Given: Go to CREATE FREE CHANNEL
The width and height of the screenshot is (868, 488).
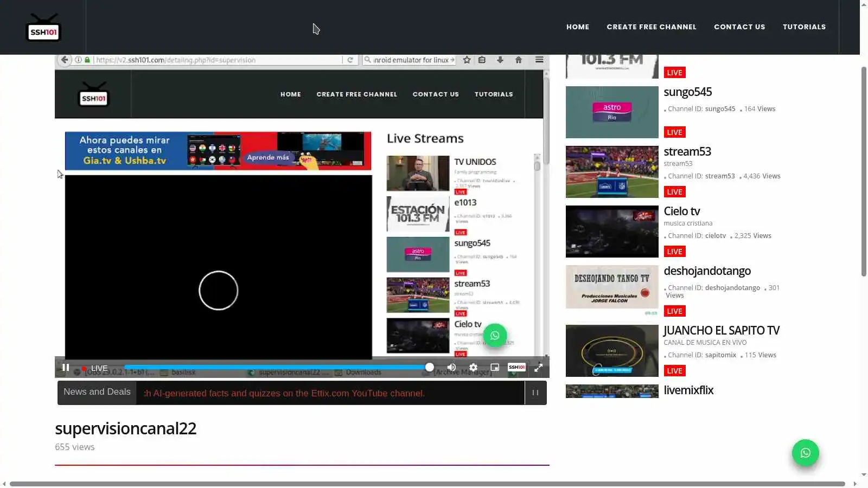Looking at the screenshot, I should coord(652,27).
